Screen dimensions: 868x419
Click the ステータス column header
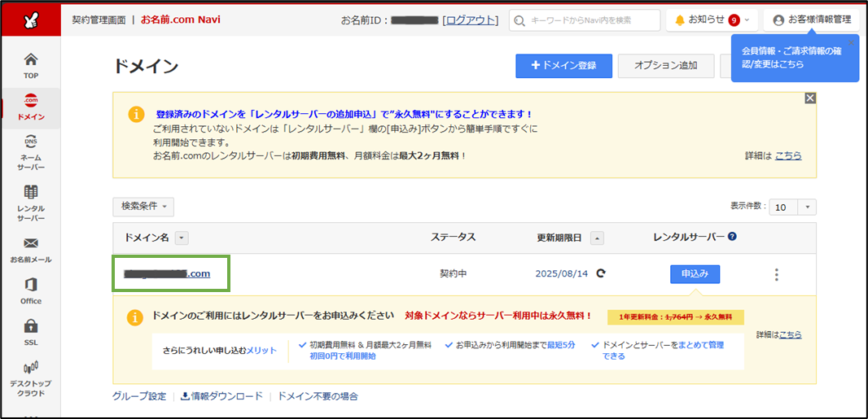pyautogui.click(x=453, y=237)
